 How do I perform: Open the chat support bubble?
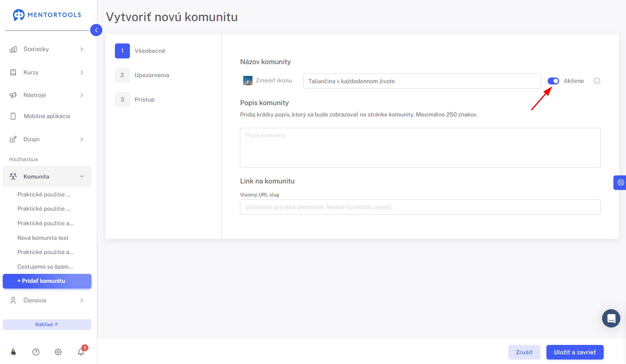tap(611, 319)
